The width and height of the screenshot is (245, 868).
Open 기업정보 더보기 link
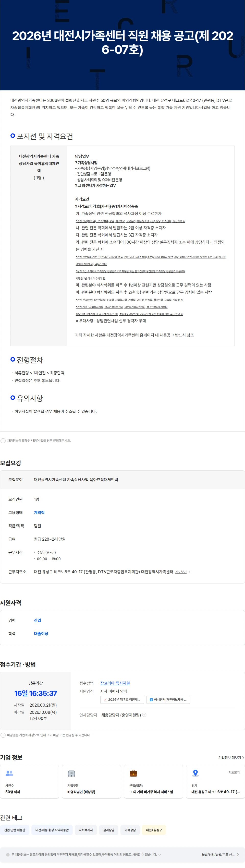(x=231, y=757)
